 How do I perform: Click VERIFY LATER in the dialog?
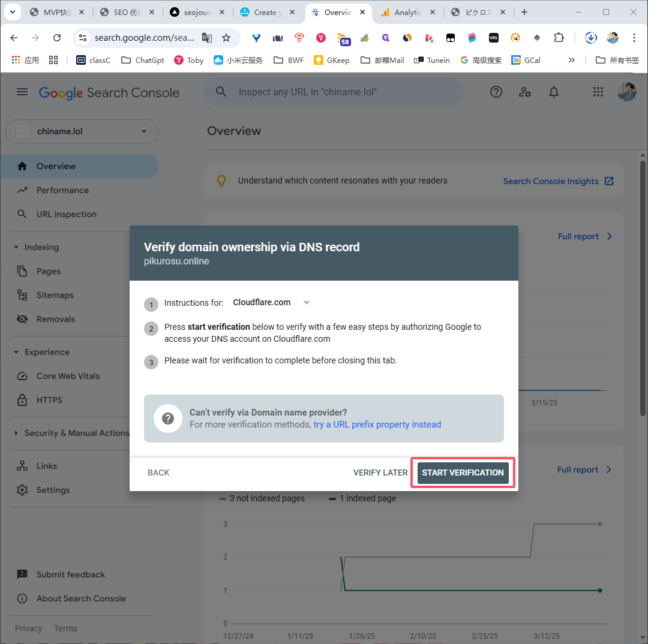point(380,473)
